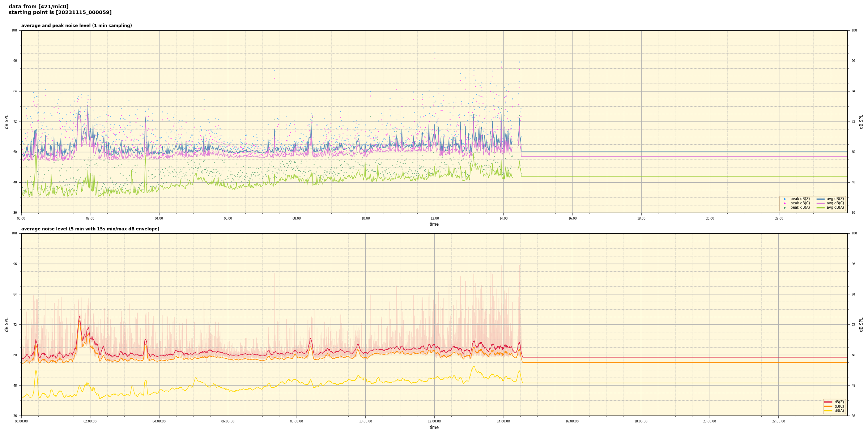868x434 pixels.
Task: Click the 'average and peak noise level' chart title
Action: pos(76,26)
